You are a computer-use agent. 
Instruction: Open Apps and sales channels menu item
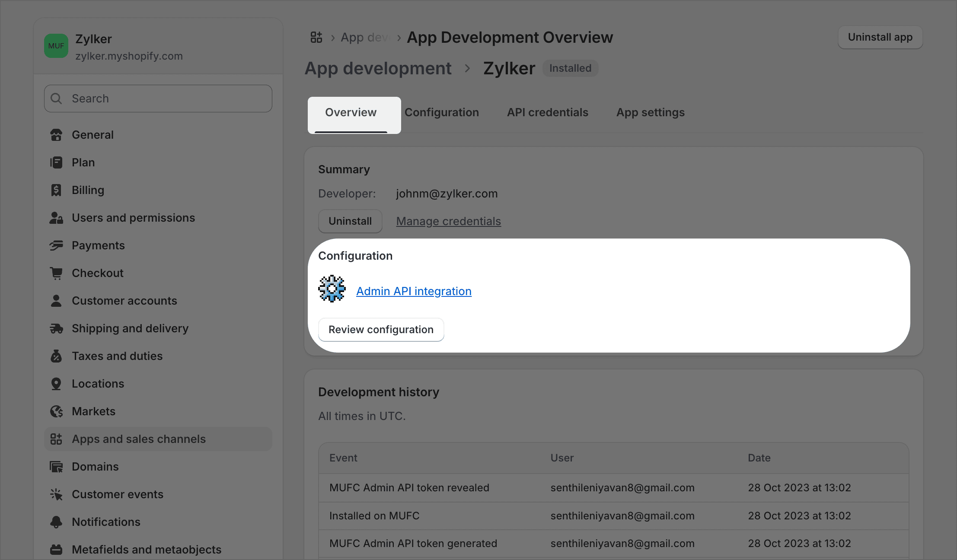coord(138,439)
